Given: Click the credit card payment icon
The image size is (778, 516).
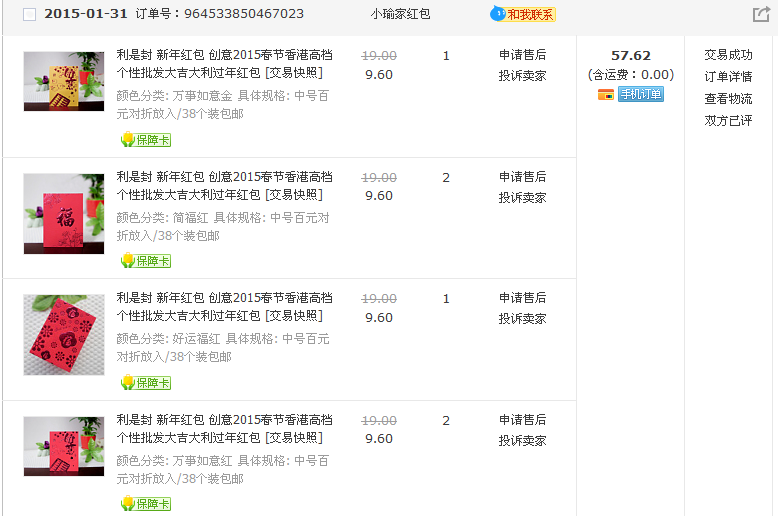Looking at the screenshot, I should coord(605,95).
